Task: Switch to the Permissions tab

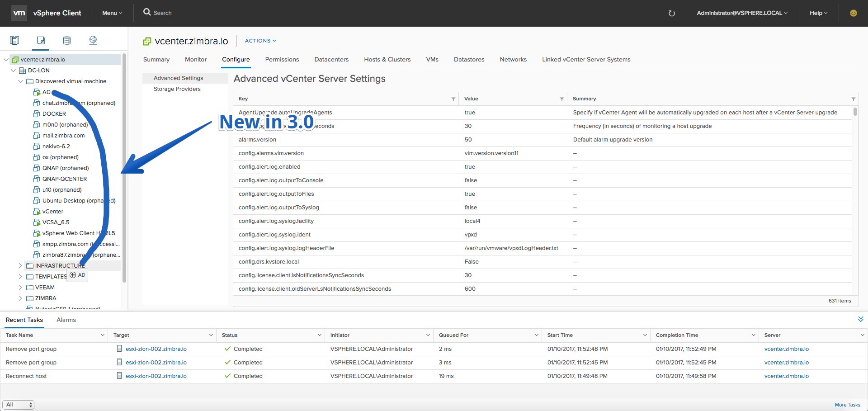Action: pyautogui.click(x=282, y=59)
